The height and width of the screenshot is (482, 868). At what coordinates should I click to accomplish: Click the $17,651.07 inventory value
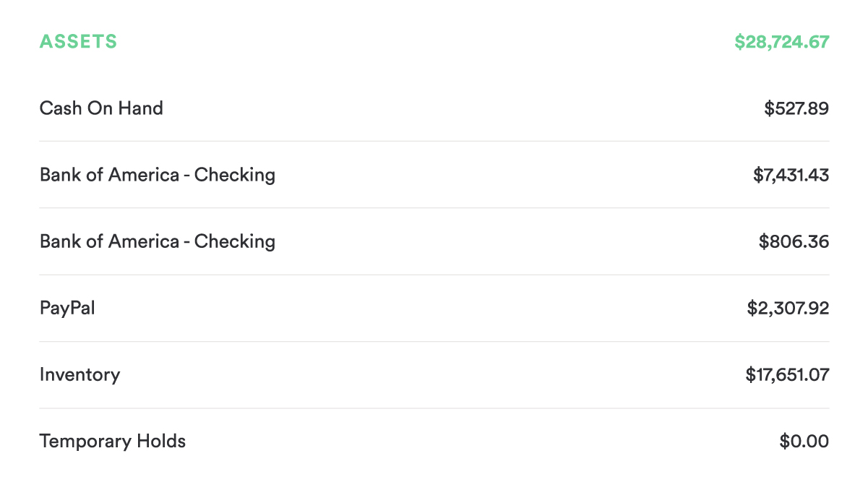787,375
